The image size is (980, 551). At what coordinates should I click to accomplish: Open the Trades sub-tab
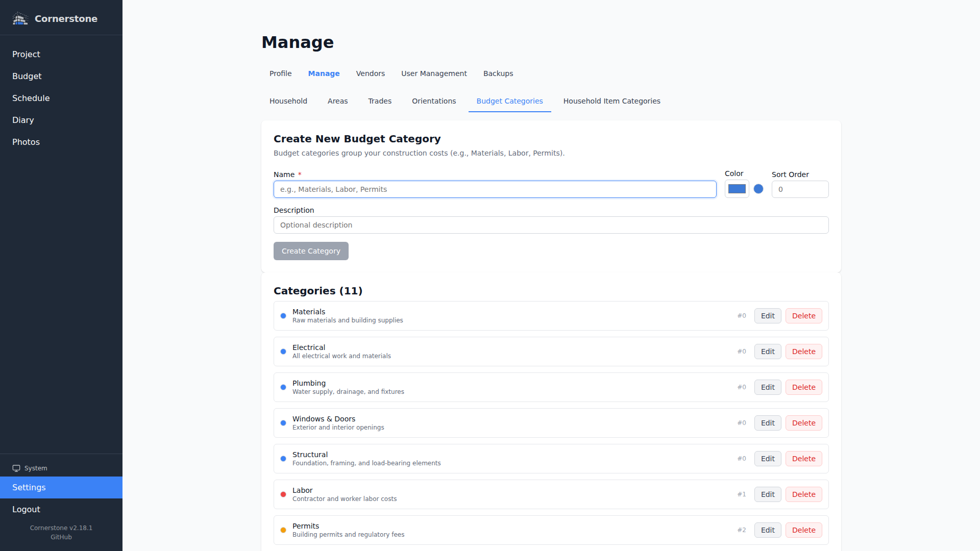pos(380,101)
